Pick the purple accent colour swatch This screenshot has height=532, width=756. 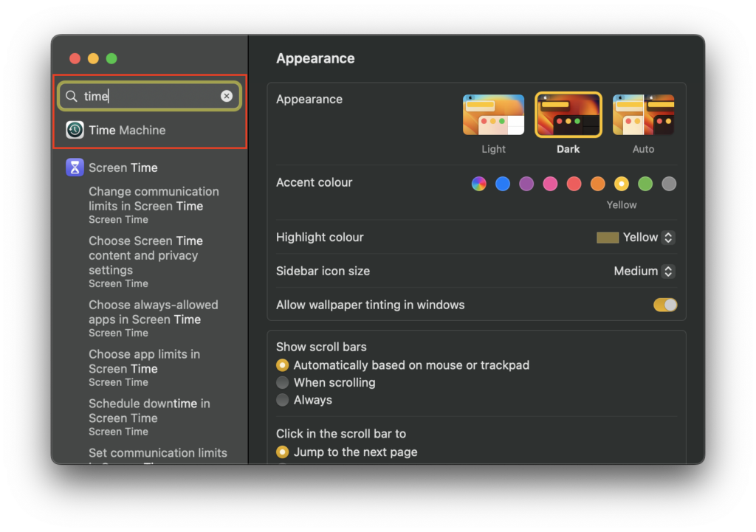point(526,184)
